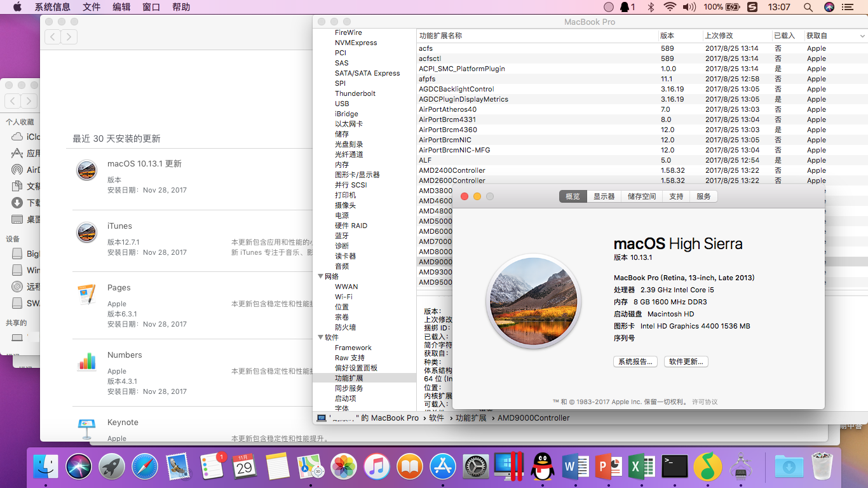868x488 pixels.
Task: Launch Siri from the Dock
Action: click(79, 468)
